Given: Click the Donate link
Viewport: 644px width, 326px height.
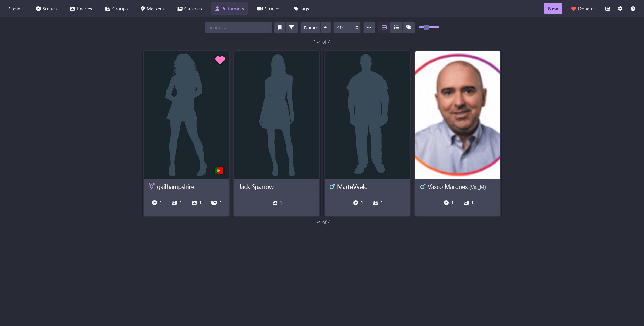Looking at the screenshot, I should (582, 9).
